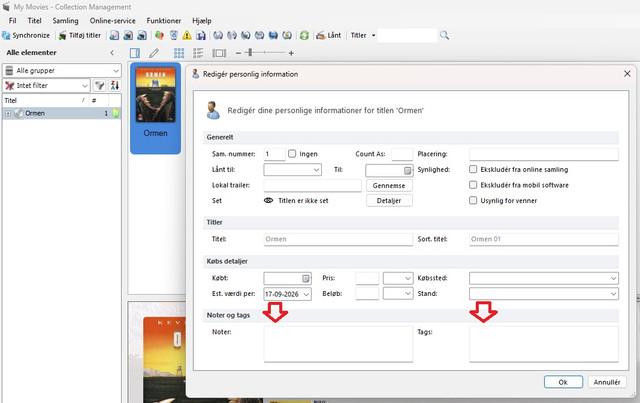Click the magnifier search icon in the toolbar
This screenshot has height=403, width=640.
[444, 36]
